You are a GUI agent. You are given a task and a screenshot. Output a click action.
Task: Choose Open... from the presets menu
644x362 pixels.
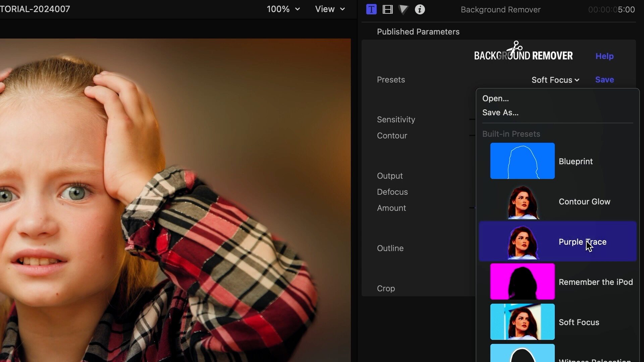click(x=495, y=99)
